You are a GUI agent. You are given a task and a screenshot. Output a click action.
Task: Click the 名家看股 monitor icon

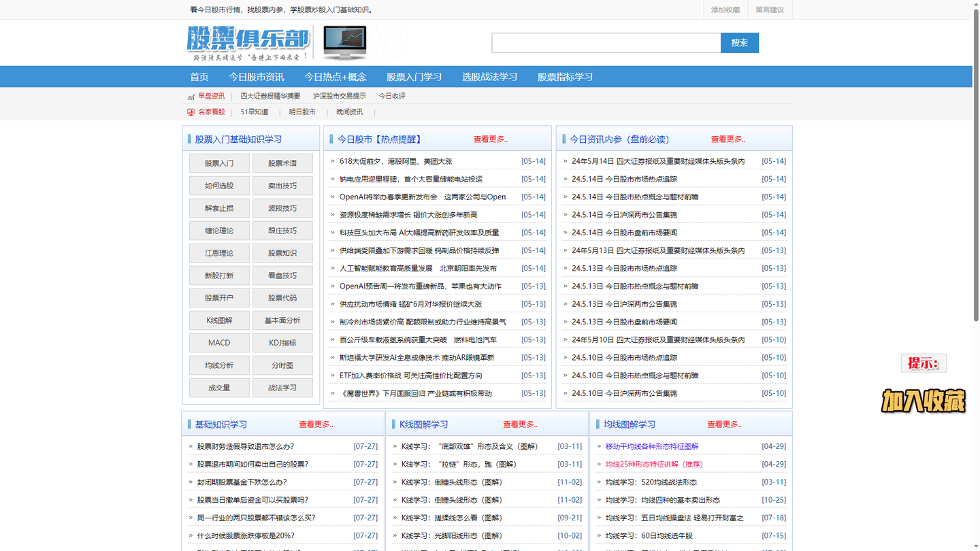(x=191, y=112)
